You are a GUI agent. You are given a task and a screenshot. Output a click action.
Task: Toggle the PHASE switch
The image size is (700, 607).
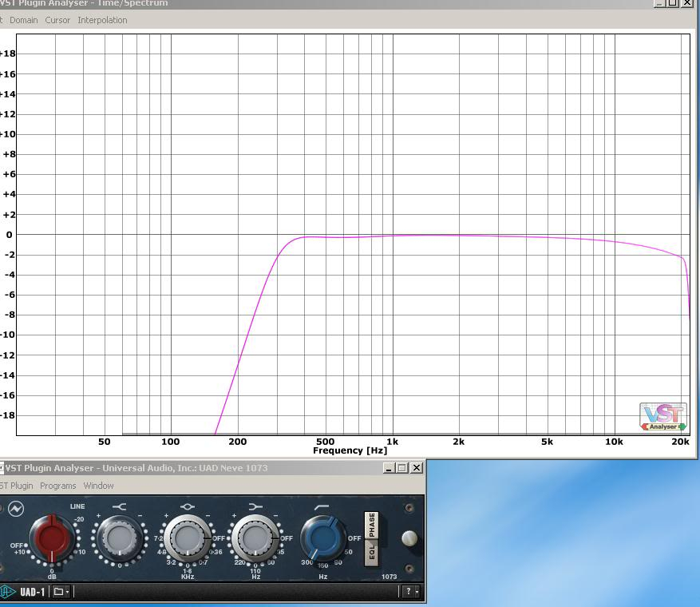371,525
